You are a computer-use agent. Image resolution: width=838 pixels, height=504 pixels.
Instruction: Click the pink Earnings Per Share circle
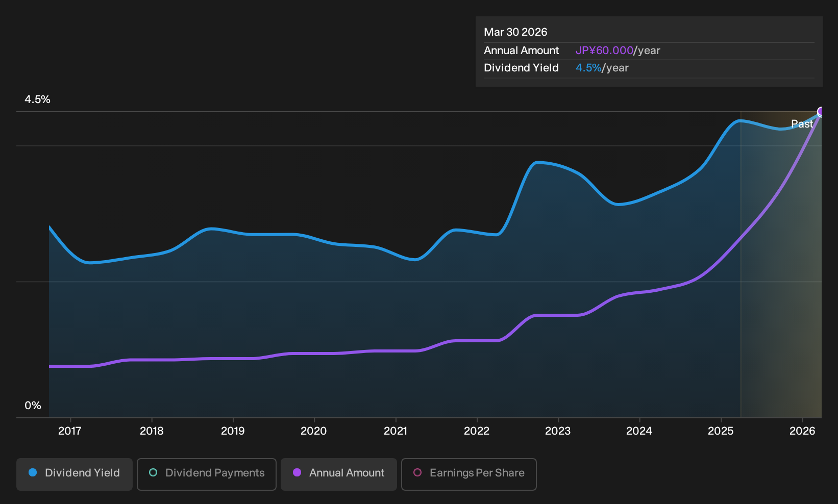point(417,473)
